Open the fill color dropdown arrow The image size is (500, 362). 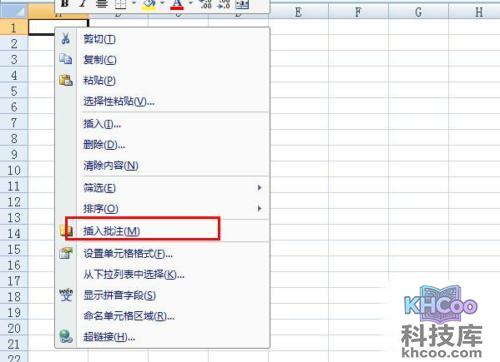tap(163, 3)
